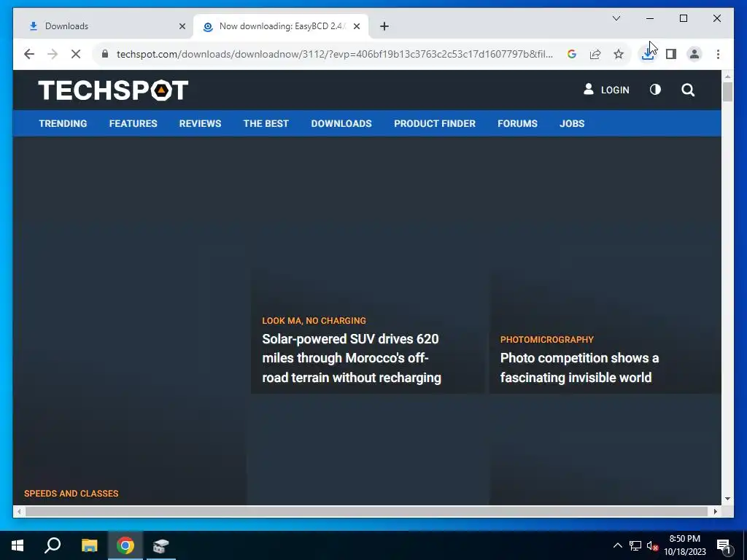Open the TRENDING menu

point(63,123)
